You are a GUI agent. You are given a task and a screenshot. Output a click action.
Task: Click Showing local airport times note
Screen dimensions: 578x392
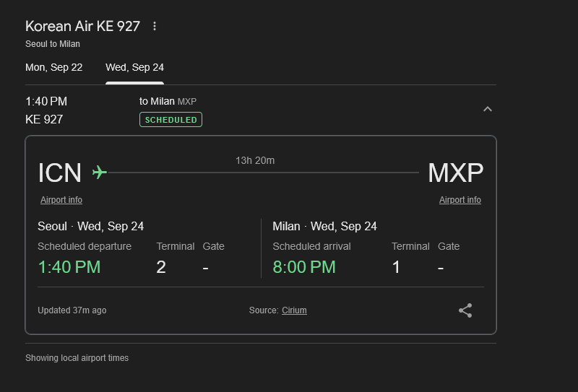click(x=77, y=358)
